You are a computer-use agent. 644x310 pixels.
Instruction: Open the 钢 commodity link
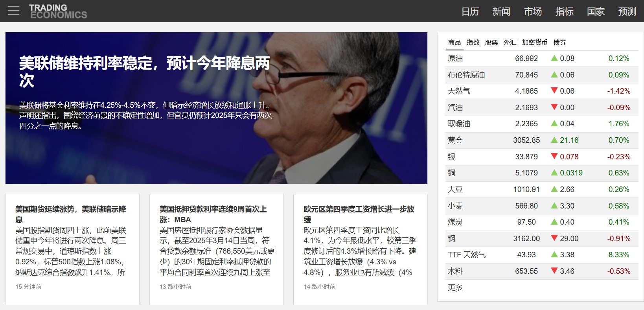451,238
